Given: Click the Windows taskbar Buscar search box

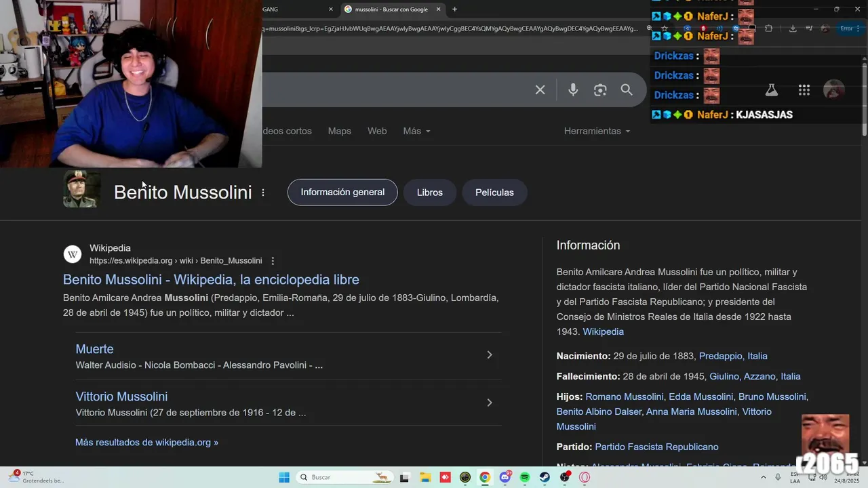Looking at the screenshot, I should pyautogui.click(x=344, y=477).
